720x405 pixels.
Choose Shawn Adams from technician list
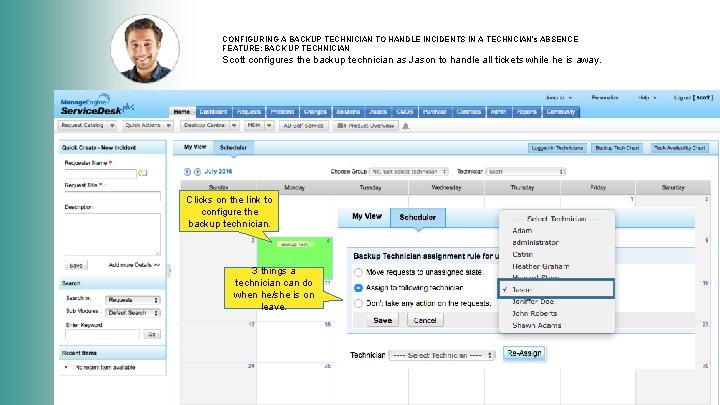[x=536, y=326]
